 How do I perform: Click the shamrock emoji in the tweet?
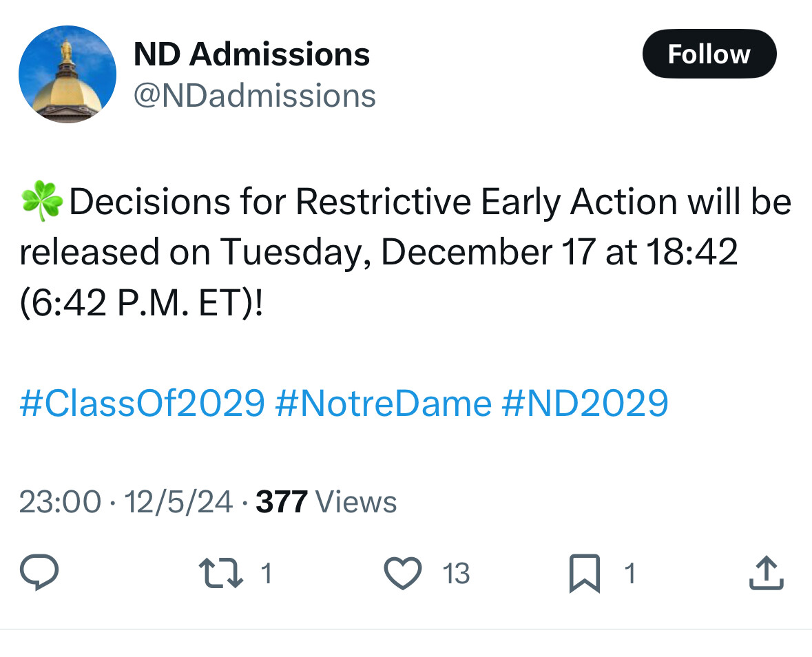41,202
